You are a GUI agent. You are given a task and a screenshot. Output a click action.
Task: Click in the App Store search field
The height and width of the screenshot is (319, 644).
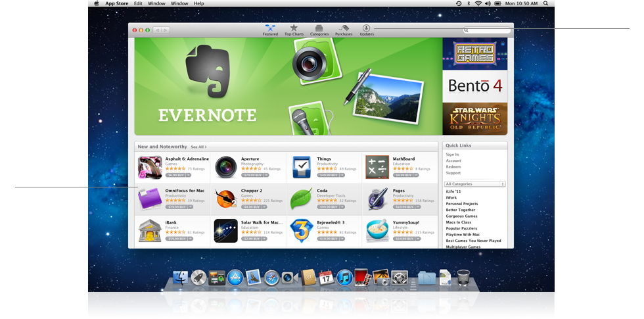487,30
